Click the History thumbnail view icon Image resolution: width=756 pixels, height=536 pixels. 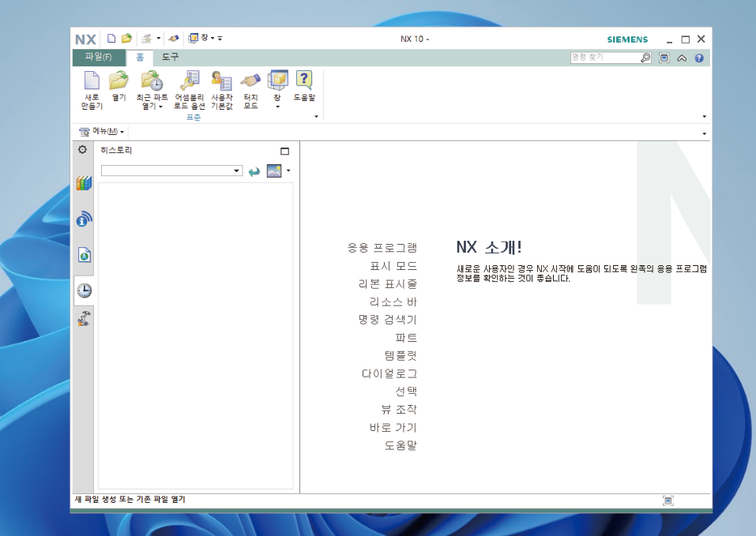(x=274, y=171)
